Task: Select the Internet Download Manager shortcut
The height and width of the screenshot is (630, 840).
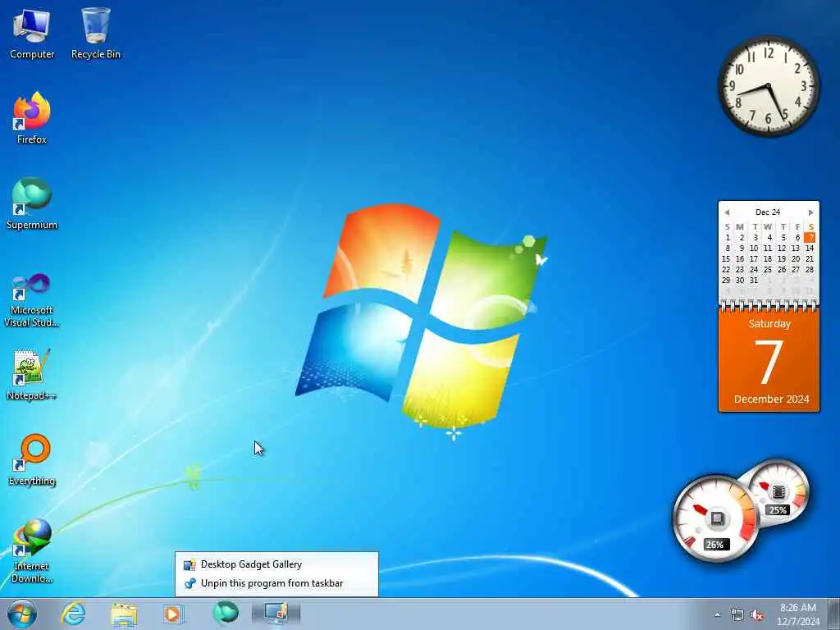Action: click(32, 550)
